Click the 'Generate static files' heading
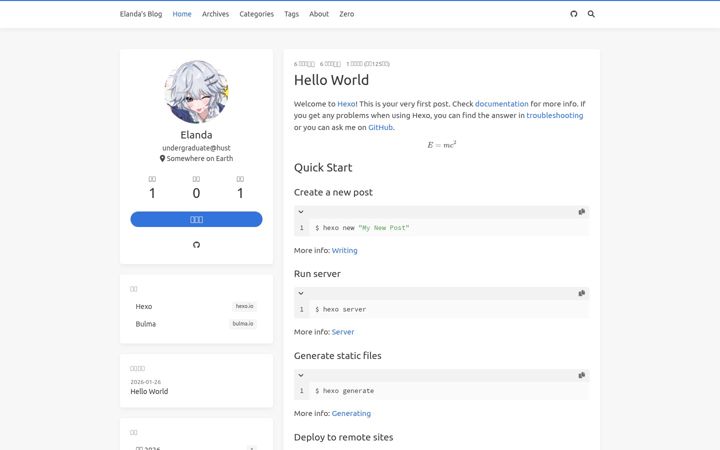The width and height of the screenshot is (720, 450). tap(338, 355)
